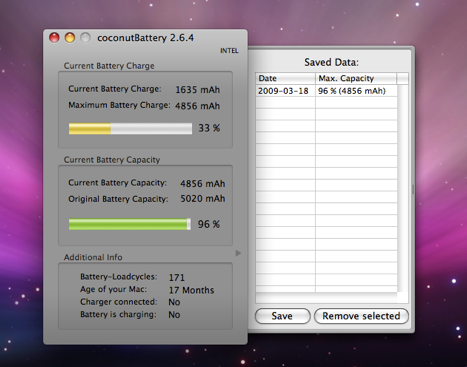Minimize coconutBattery with the yellow button
The width and height of the screenshot is (467, 367).
tap(70, 38)
